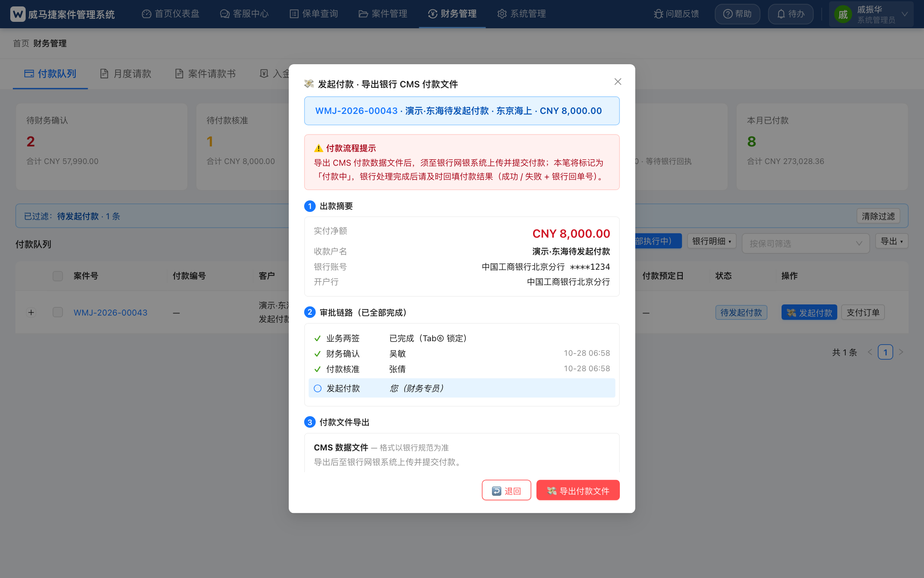Open 案件管理 menu item
This screenshot has height=578, width=924.
tap(383, 14)
